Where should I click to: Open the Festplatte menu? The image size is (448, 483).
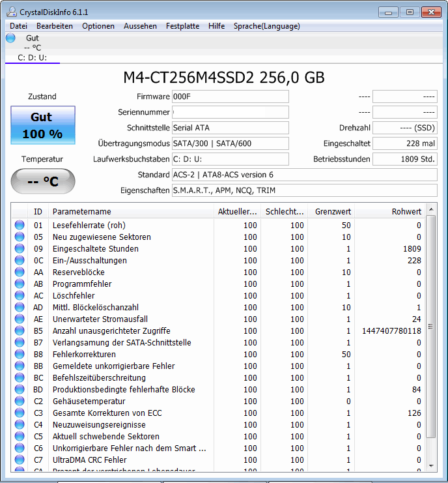tap(183, 26)
